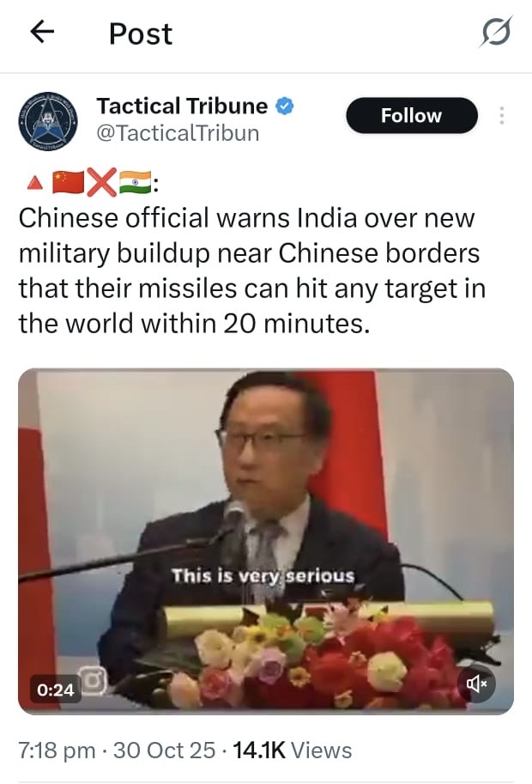Screen dimensions: 532x784
Task: Follow the Tactical Tribune account
Action: (x=412, y=116)
